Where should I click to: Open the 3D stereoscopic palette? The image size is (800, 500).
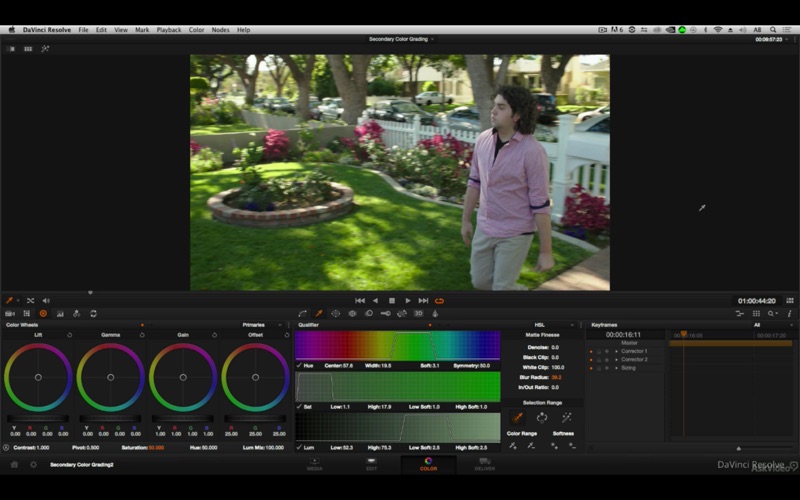point(418,314)
